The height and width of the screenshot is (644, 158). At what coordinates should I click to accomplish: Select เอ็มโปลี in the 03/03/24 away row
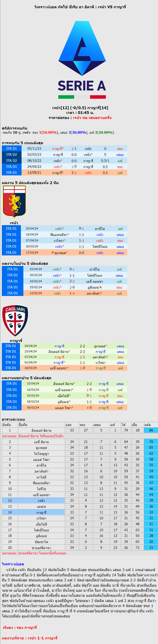(x=64, y=396)
